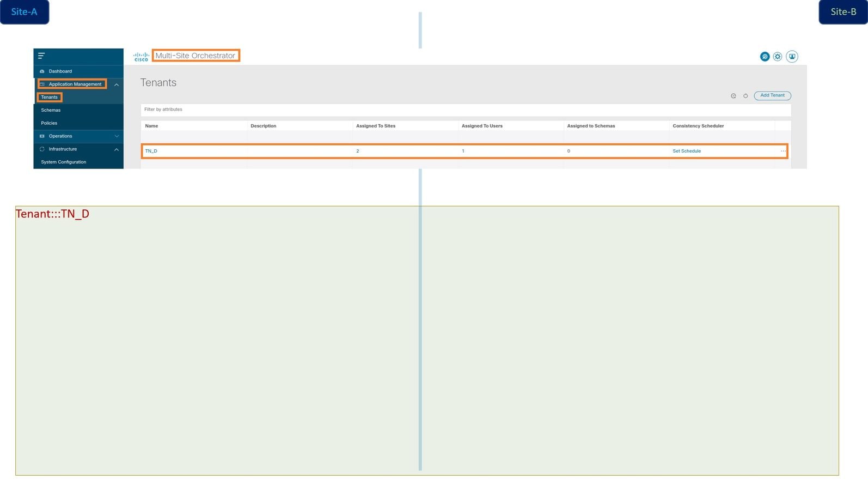Open Operations menu label

(60, 136)
